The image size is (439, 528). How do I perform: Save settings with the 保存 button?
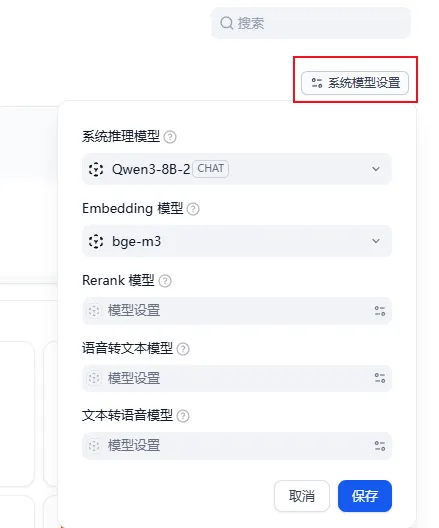tap(365, 496)
